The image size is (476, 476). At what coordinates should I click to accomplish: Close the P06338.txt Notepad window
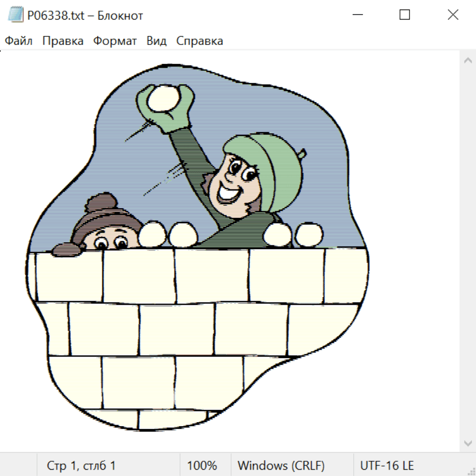453,15
